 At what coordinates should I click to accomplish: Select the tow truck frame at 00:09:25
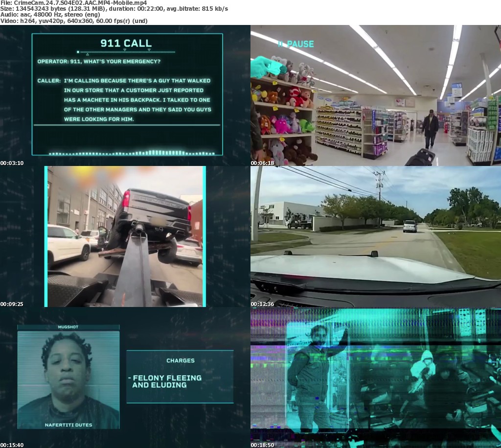(x=125, y=236)
